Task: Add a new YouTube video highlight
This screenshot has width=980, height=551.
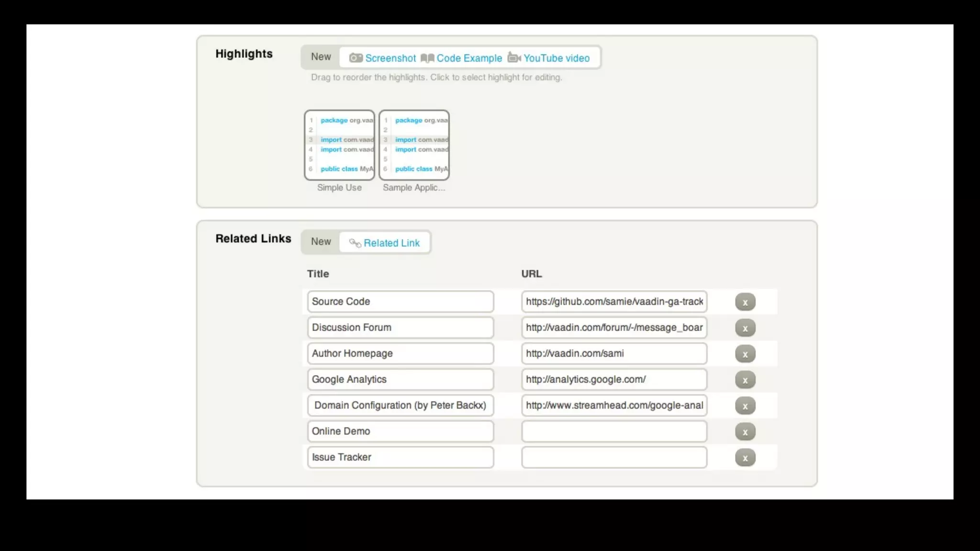Action: (x=556, y=58)
